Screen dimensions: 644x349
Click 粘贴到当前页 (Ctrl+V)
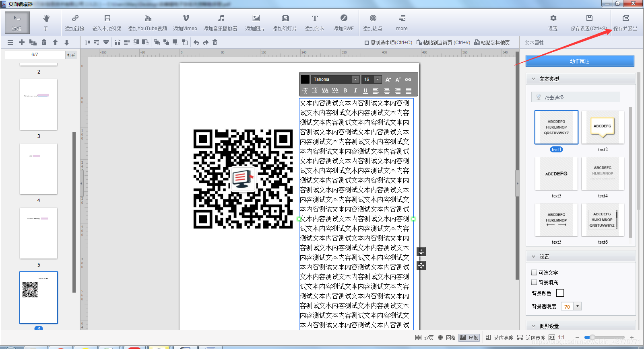443,42
